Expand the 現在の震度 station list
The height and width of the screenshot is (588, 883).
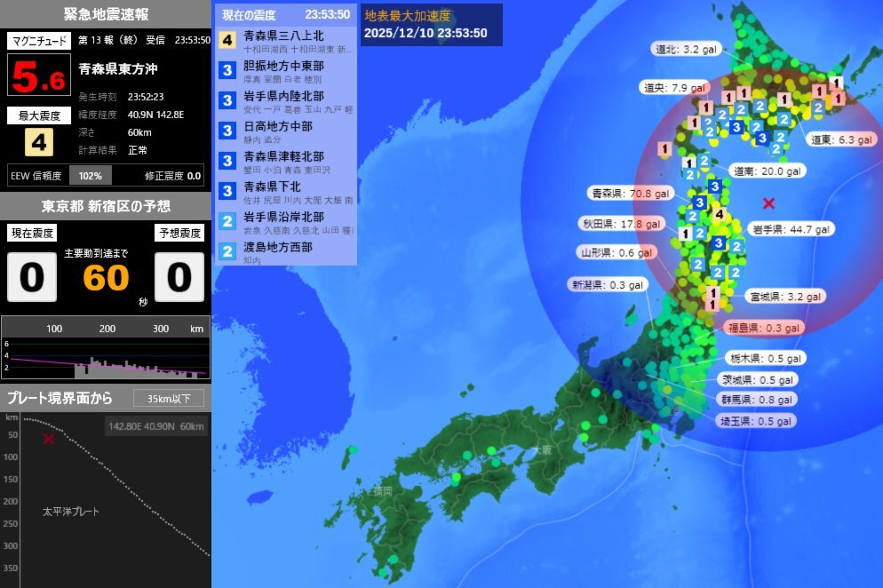point(249,14)
